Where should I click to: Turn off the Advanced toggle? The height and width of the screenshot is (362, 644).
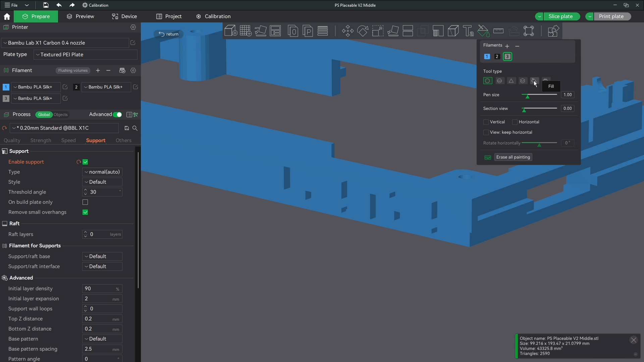pos(117,115)
